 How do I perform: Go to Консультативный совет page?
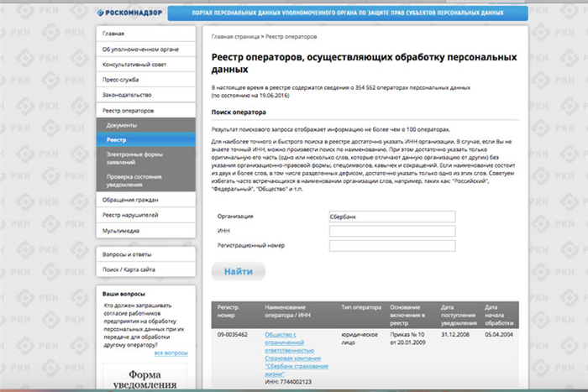[x=146, y=65]
